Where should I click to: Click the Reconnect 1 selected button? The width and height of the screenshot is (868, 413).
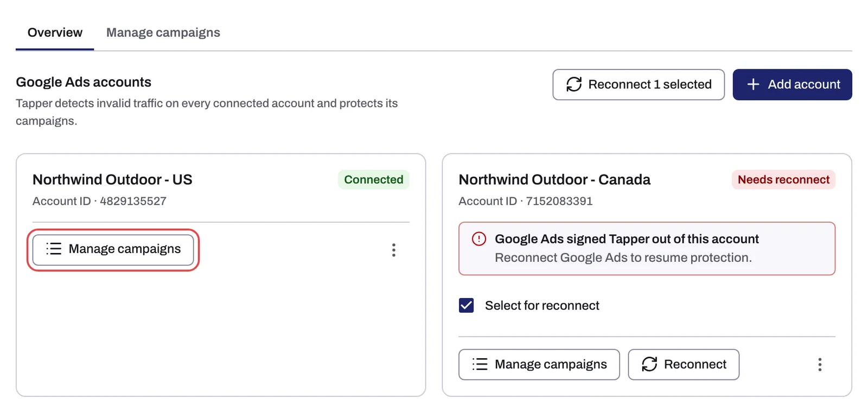tap(639, 85)
